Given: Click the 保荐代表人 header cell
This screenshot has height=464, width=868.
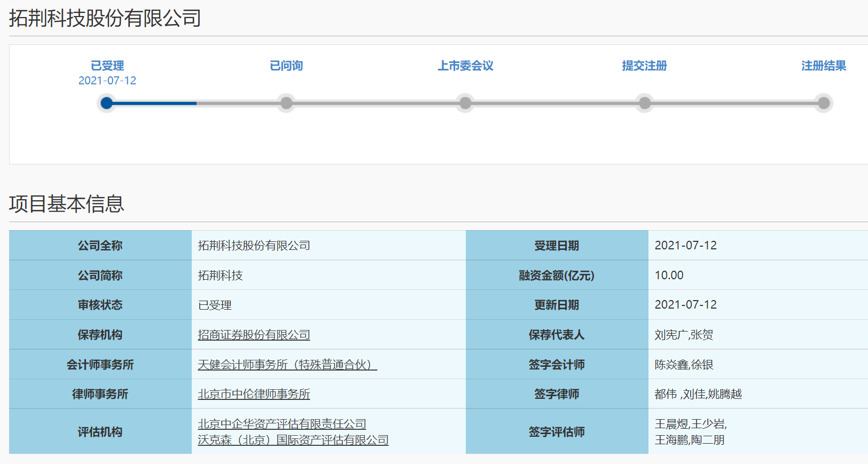Looking at the screenshot, I should (x=557, y=335).
